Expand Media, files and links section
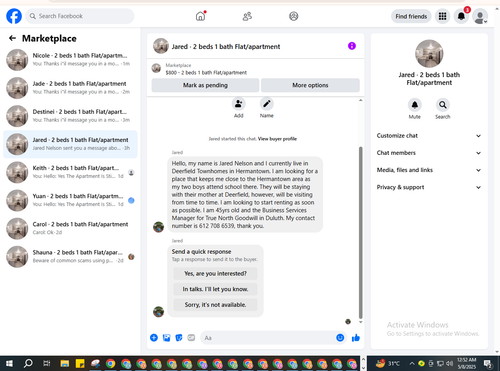500x371 pixels. point(429,170)
